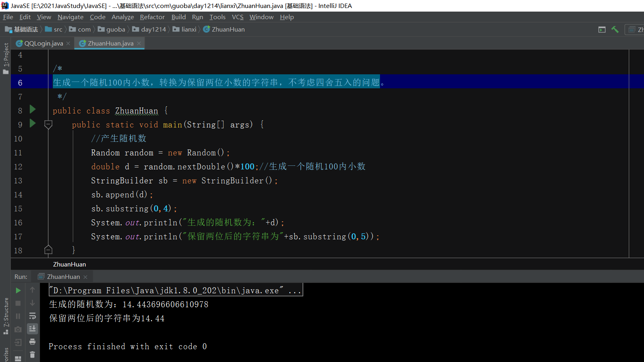Image resolution: width=644 pixels, height=362 pixels.
Task: Click the Process finished with exit code text
Action: 128,346
